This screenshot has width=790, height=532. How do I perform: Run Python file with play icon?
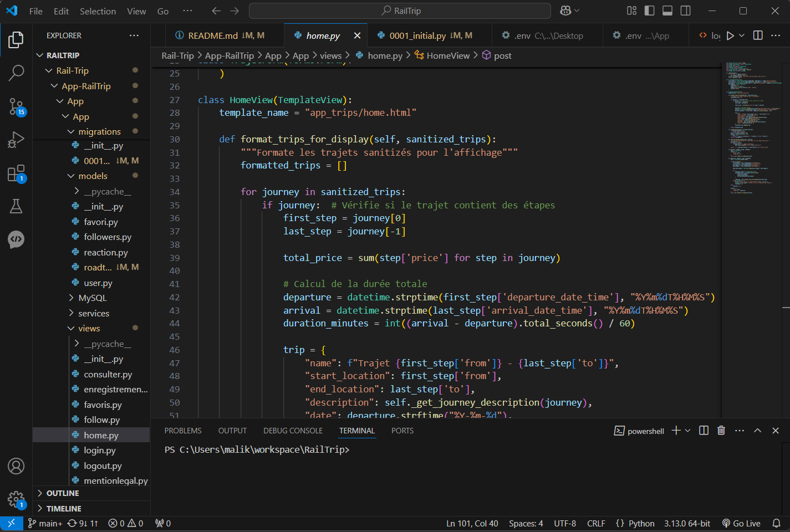click(x=730, y=35)
